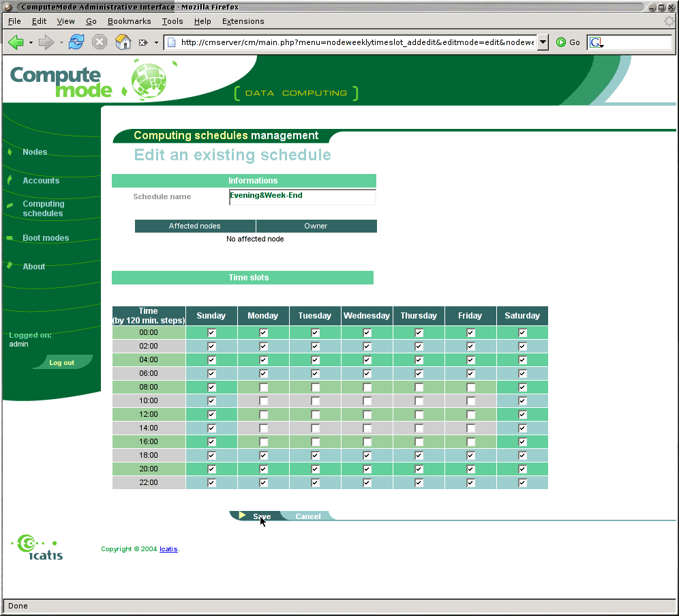Reload the page with the blue arrows
This screenshot has height=616, width=679.
76,42
